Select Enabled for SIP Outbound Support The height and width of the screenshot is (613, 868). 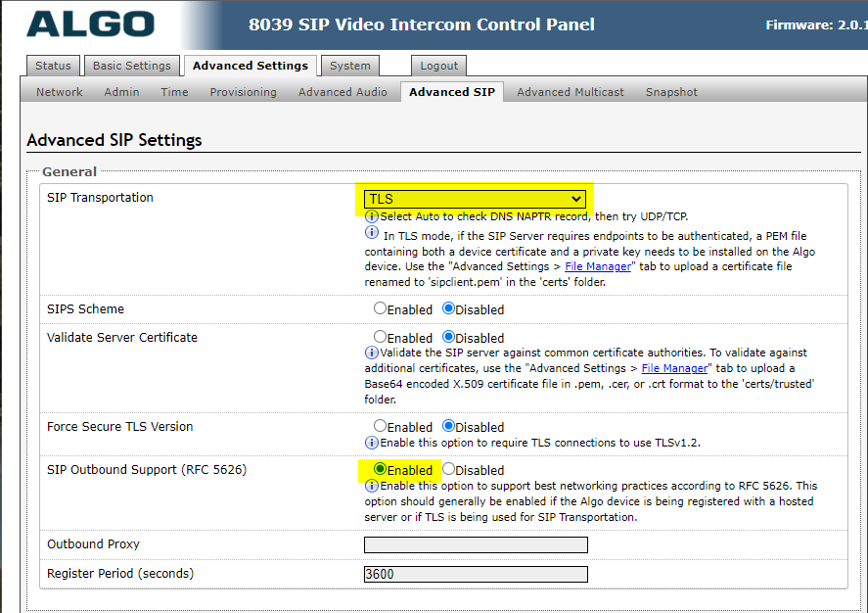coord(380,469)
